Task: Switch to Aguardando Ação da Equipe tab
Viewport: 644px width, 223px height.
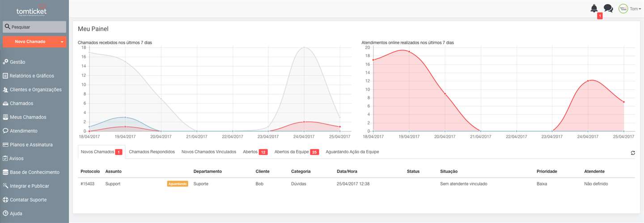Action: pos(352,152)
